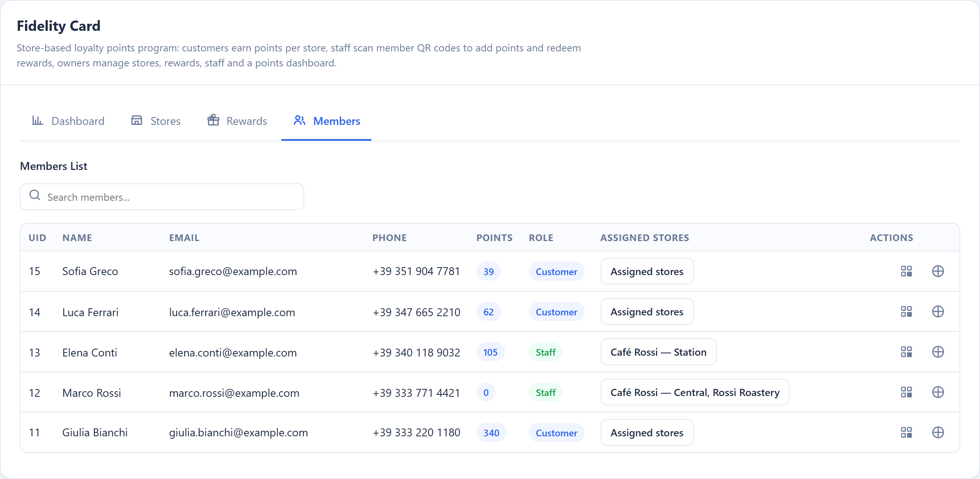
Task: Add points for Sofia Greco
Action: [x=938, y=271]
